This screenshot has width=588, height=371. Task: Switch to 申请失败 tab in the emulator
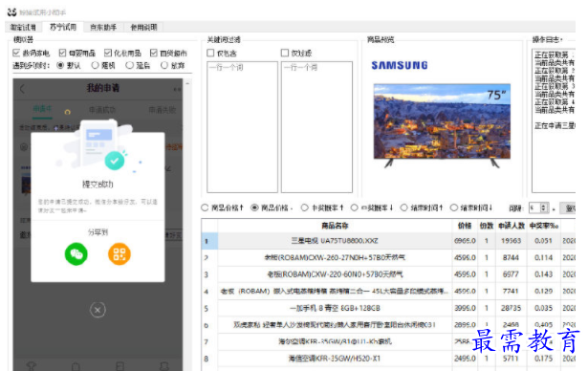[162, 110]
